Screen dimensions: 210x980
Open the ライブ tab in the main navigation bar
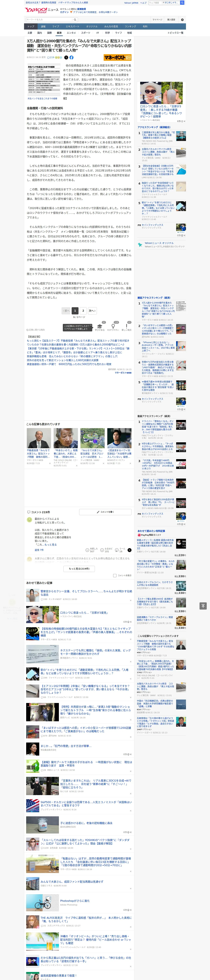click(56, 27)
